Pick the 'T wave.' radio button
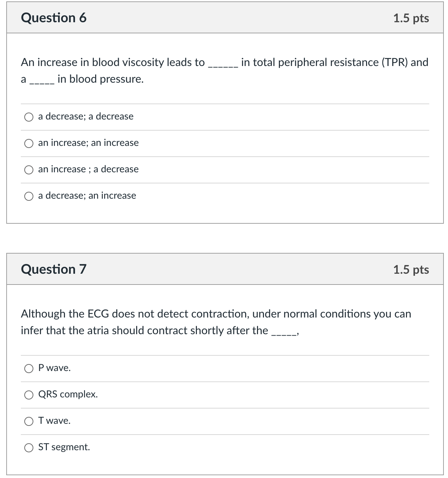448x478 pixels. [x=29, y=421]
